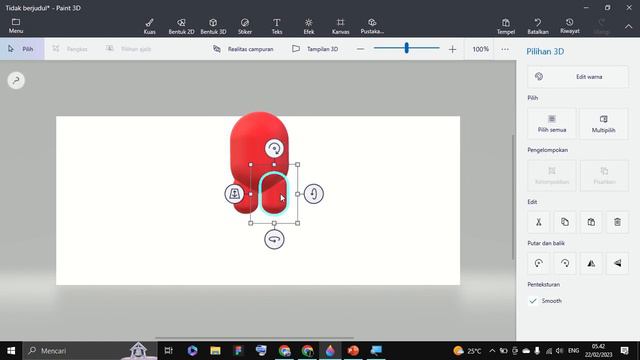Viewport: 640px width, 360px height.
Task: Open the Riwayat history panel
Action: pos(570,26)
